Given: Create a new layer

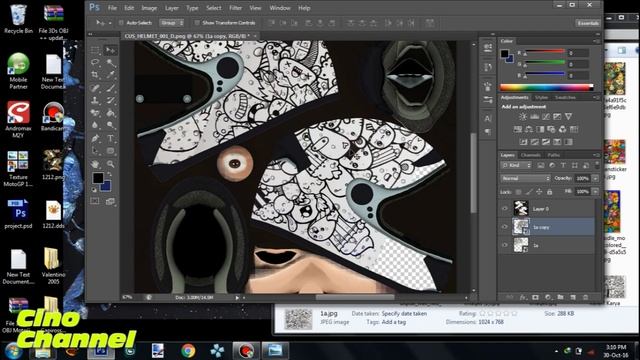Looking at the screenshot, I should click(x=573, y=298).
